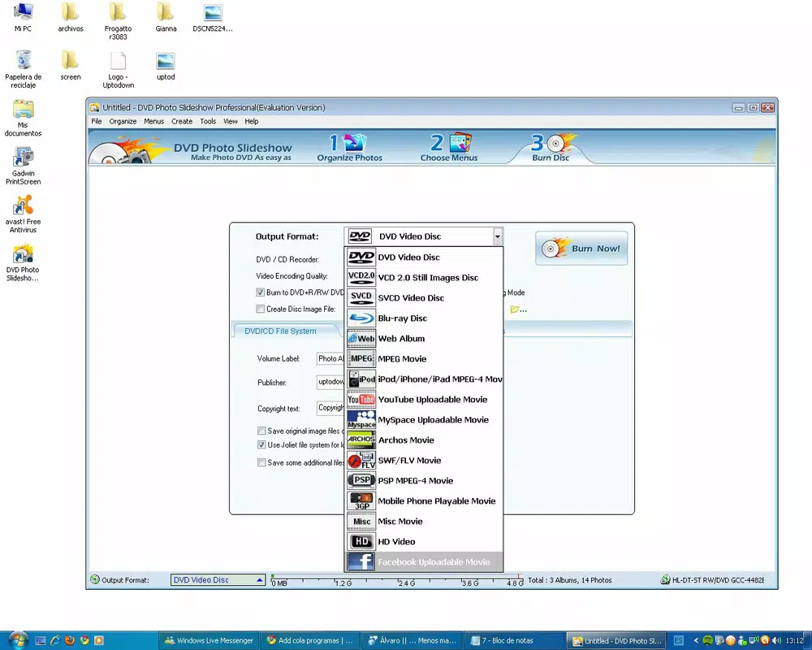The width and height of the screenshot is (812, 650).
Task: Open DSCN5224 image file on desktop
Action: tap(213, 17)
